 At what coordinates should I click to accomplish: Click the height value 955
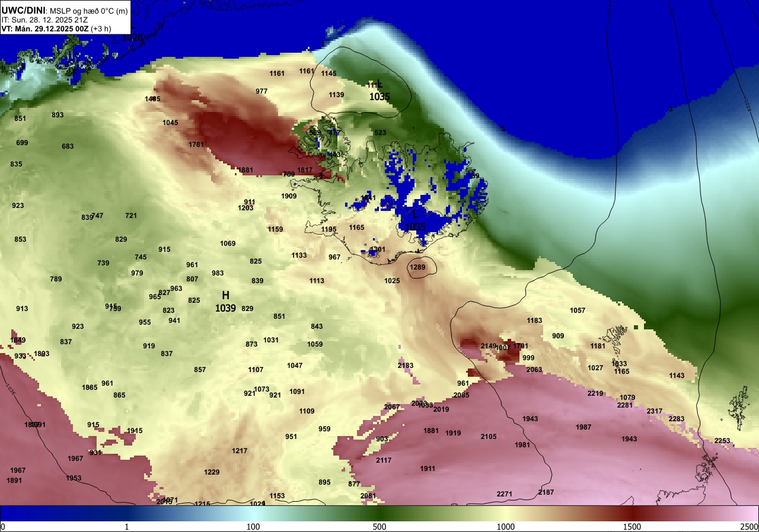pos(145,322)
